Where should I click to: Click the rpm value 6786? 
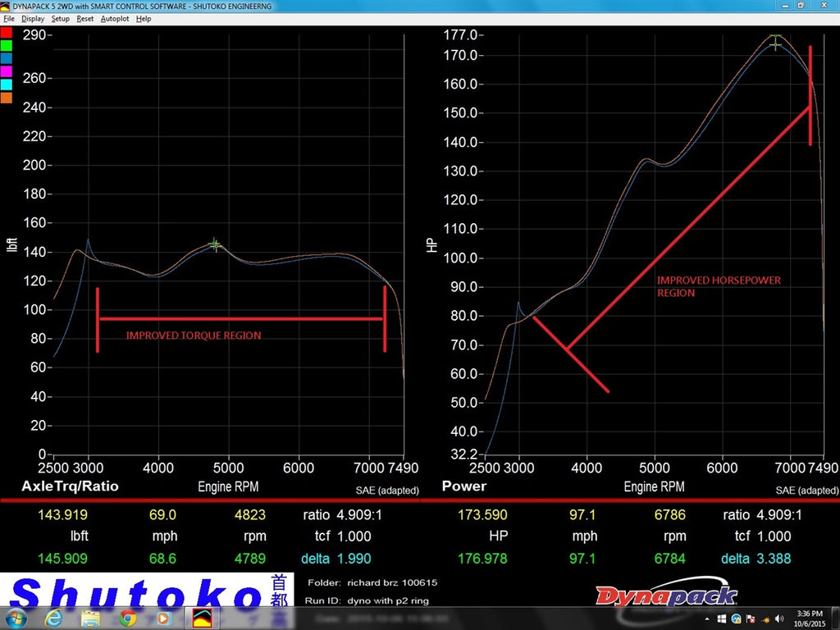(669, 515)
